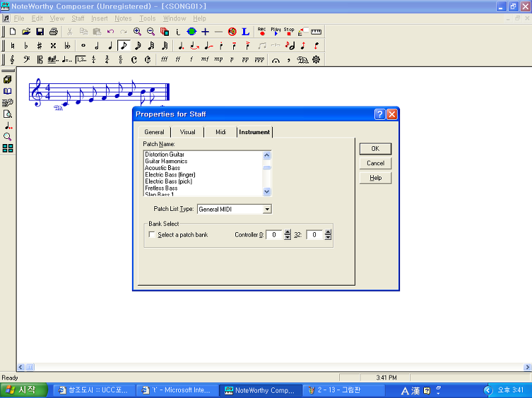Select the flat accidental icon
Screen dimensions: 532x398
pos(26,45)
